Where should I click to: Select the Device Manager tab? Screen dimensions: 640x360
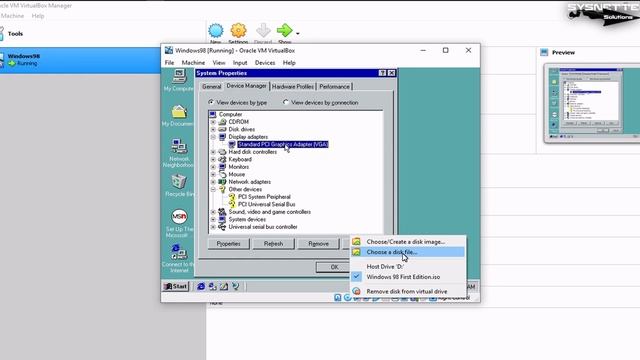click(x=247, y=86)
